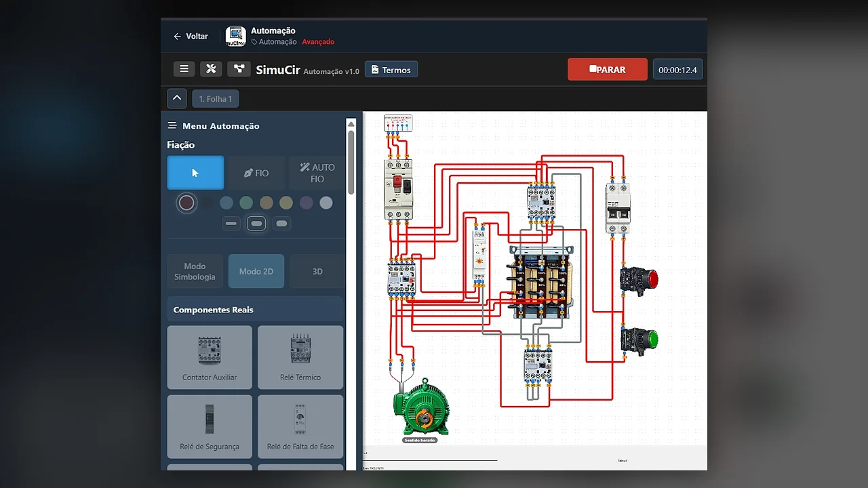The image size is (868, 488).
Task: Choose the green wire color swatch
Action: (246, 203)
